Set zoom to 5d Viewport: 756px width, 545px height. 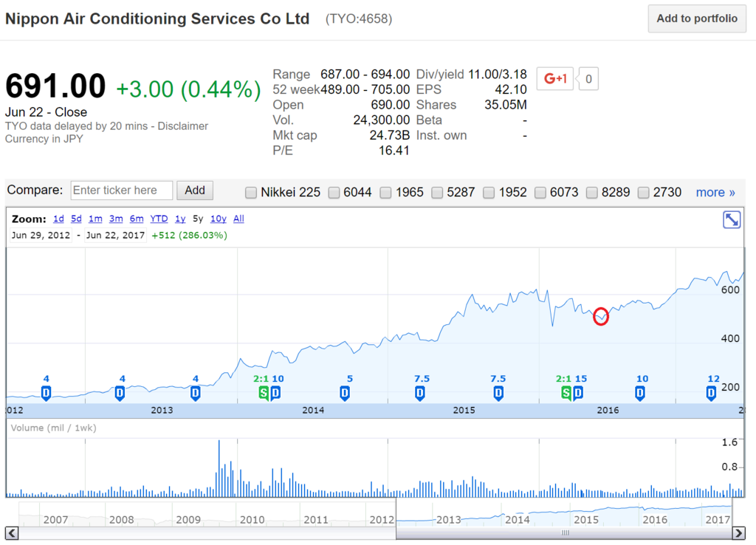[x=76, y=219]
